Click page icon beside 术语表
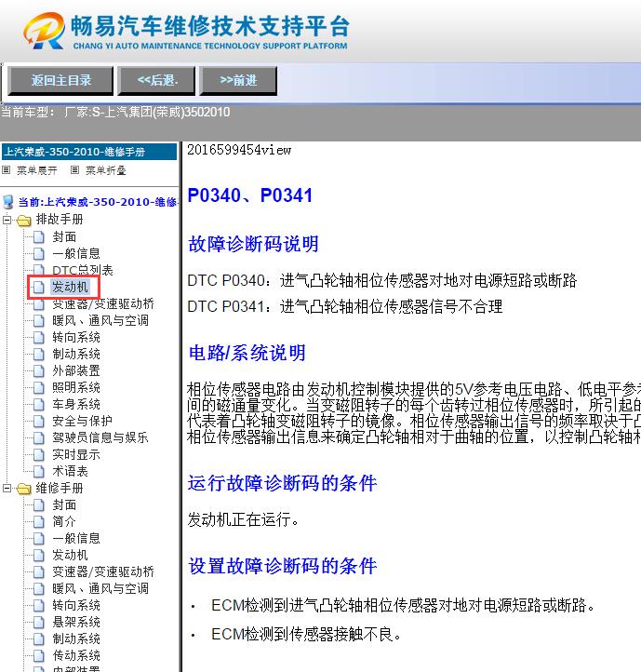 tap(39, 472)
